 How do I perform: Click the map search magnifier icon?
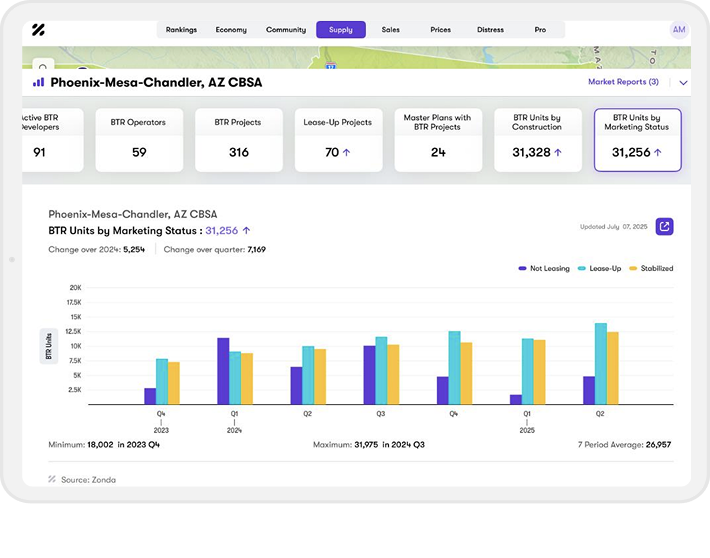pos(41,68)
